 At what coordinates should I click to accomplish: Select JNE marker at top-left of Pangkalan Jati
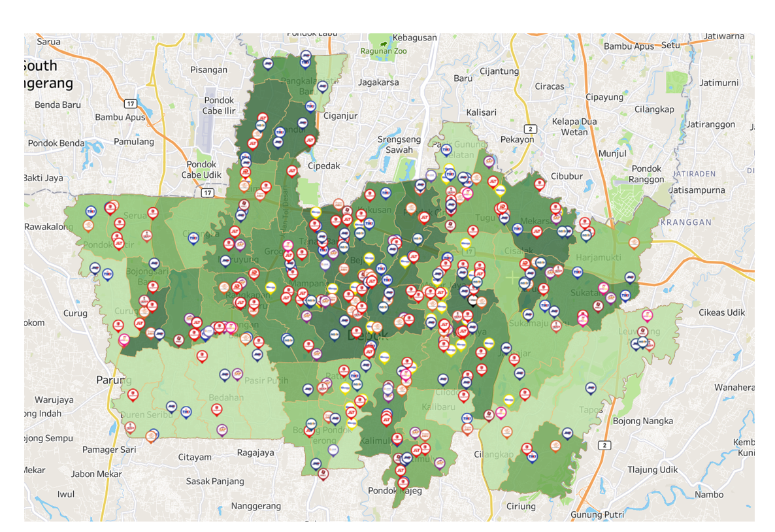click(268, 65)
